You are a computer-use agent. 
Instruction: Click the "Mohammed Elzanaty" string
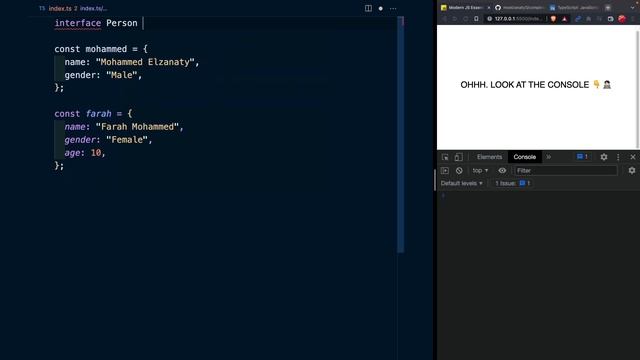coord(145,62)
